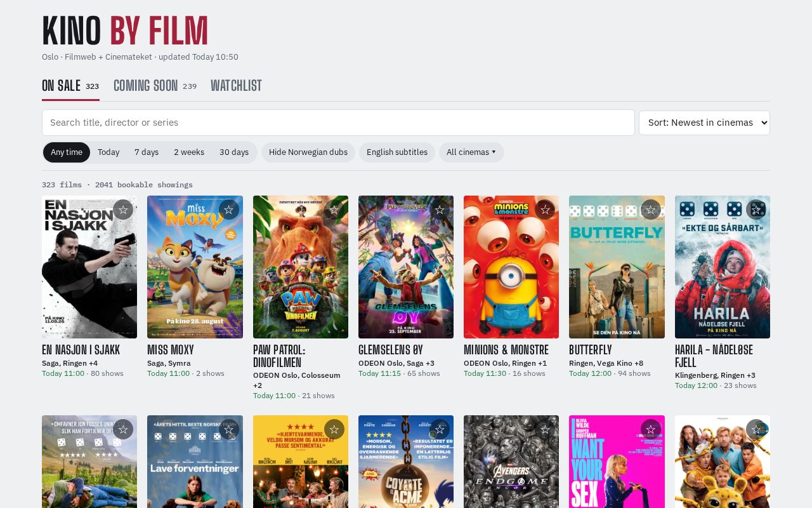Favorite Minions & Monstre with its star
The width and height of the screenshot is (812, 508).
545,210
